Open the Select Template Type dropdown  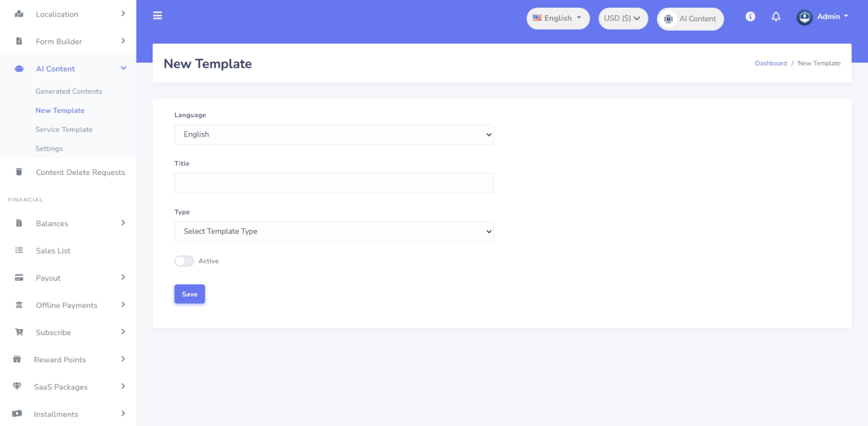(333, 231)
